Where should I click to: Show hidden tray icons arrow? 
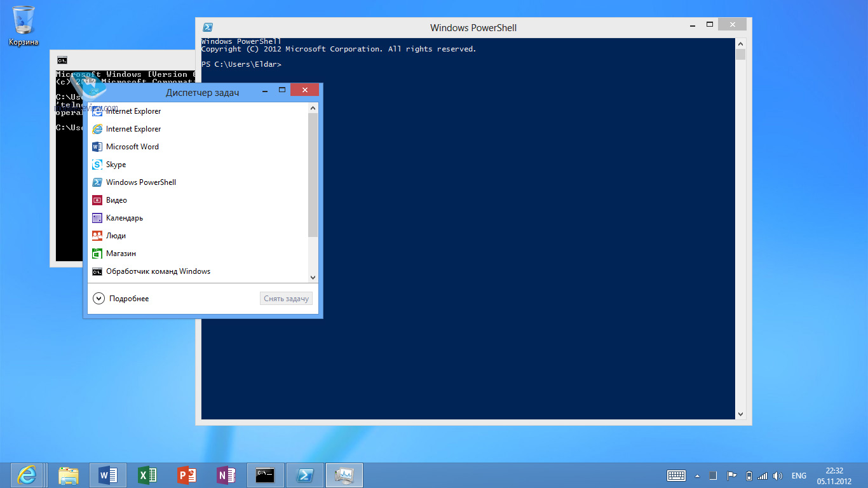697,475
